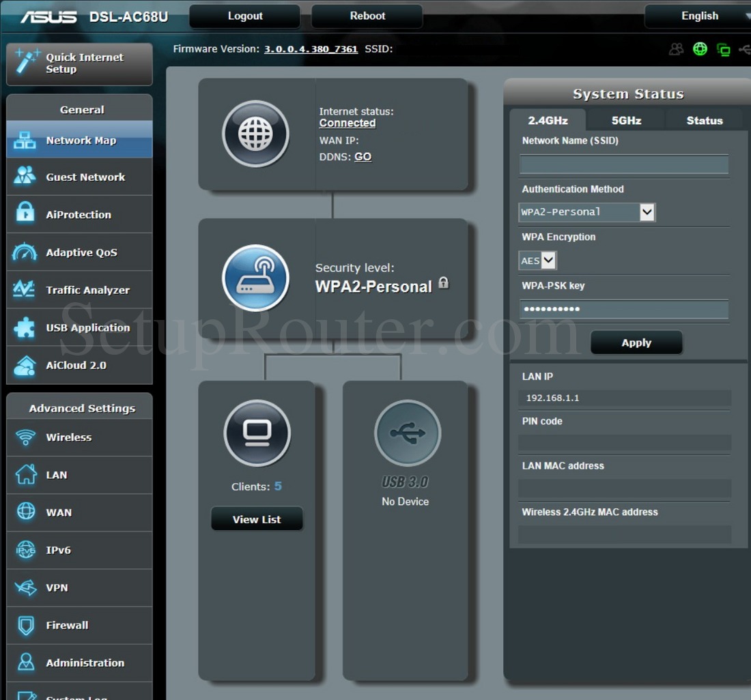Open the Quick Internet Setup wizard

79,63
